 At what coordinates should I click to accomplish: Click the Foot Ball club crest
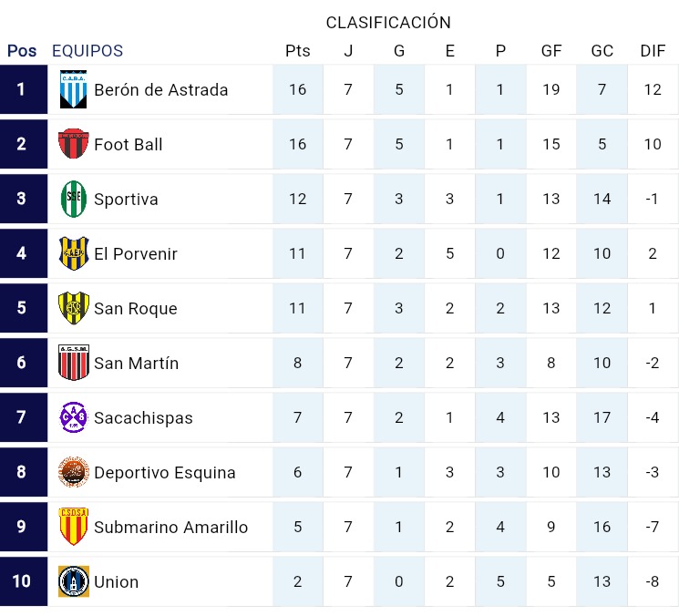73,144
